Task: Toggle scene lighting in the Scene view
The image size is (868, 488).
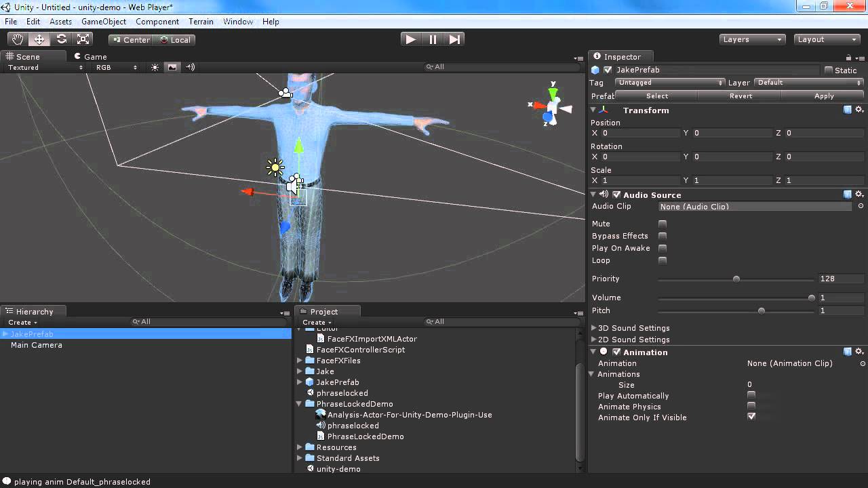Action: [x=154, y=67]
